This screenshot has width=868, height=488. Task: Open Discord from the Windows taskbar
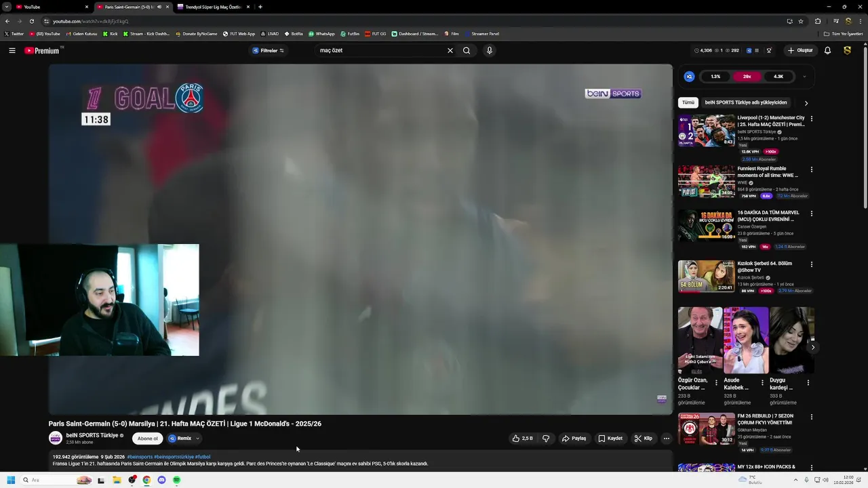pos(161,480)
